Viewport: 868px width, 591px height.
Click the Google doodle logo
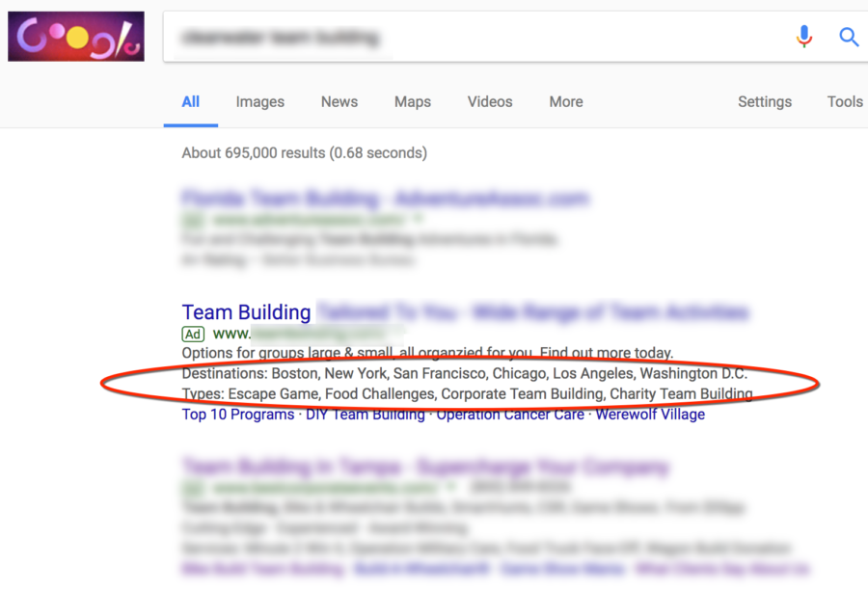(76, 35)
